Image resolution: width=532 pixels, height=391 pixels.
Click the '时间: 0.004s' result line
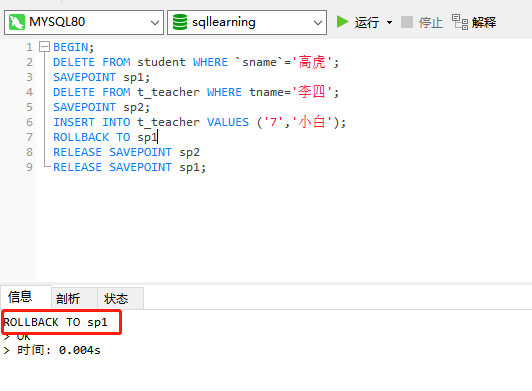[x=58, y=350]
